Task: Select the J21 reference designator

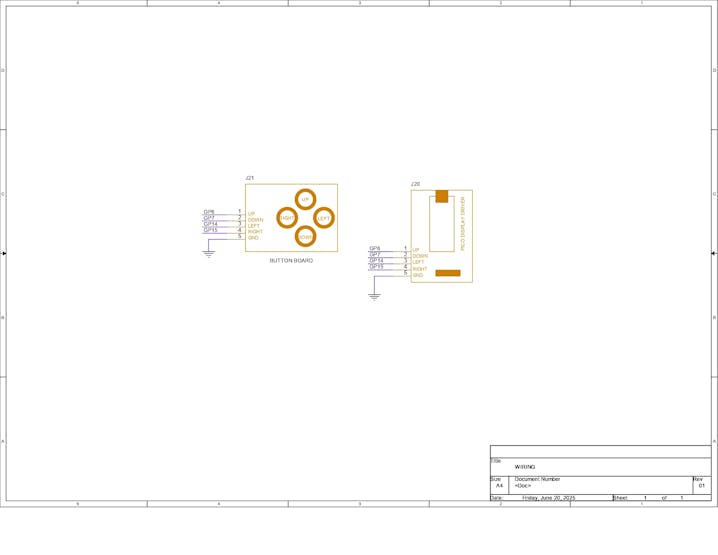Action: 250,178
